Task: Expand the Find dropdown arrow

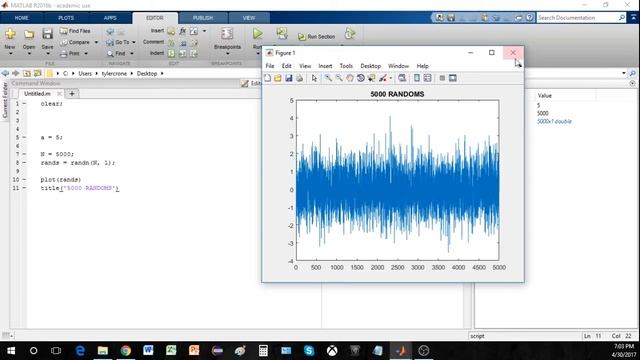Action: (131, 53)
